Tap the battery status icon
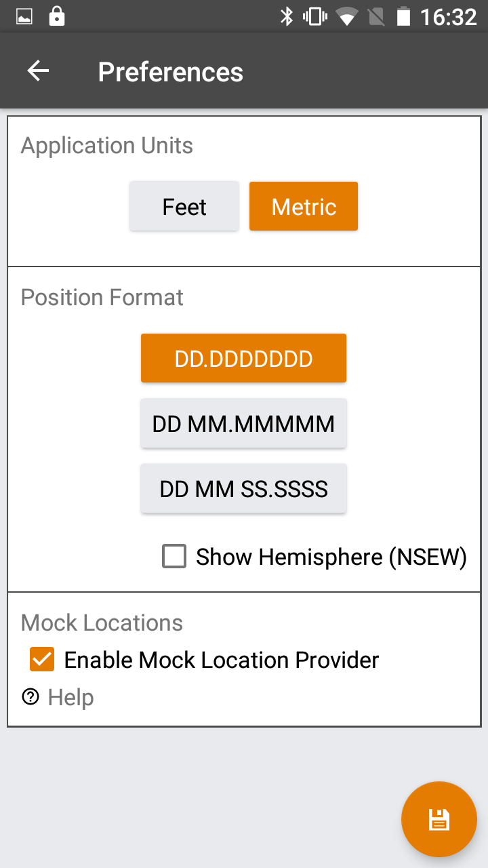The image size is (488, 868). click(x=403, y=16)
